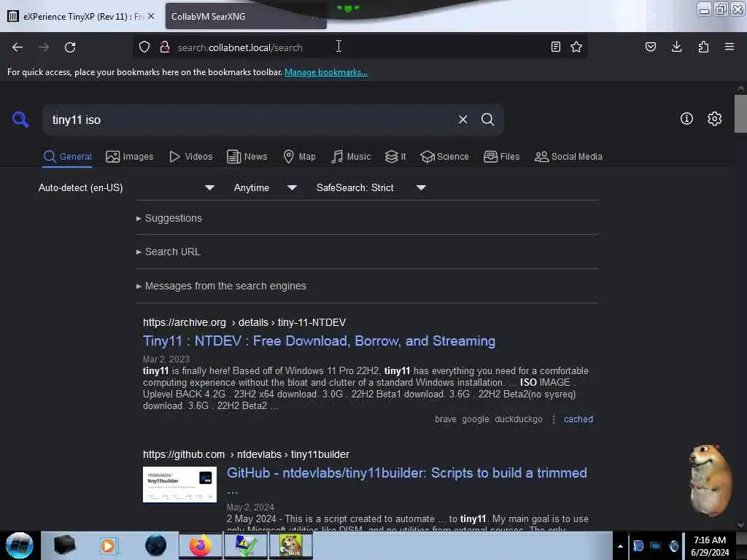Click the 'duckduckgo' engine label
747x560 pixels.
519,419
